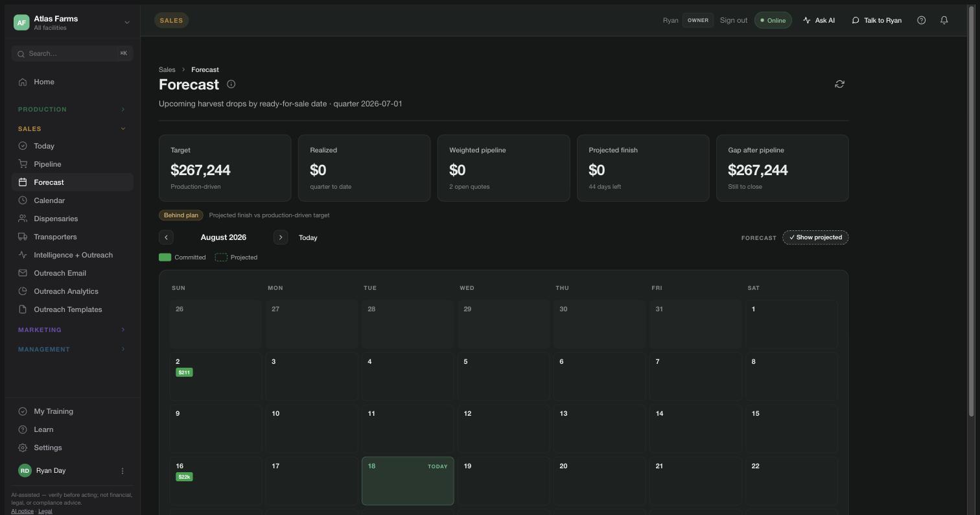
Task: Click the Forecast calendar icon in sidebar
Action: 23,182
